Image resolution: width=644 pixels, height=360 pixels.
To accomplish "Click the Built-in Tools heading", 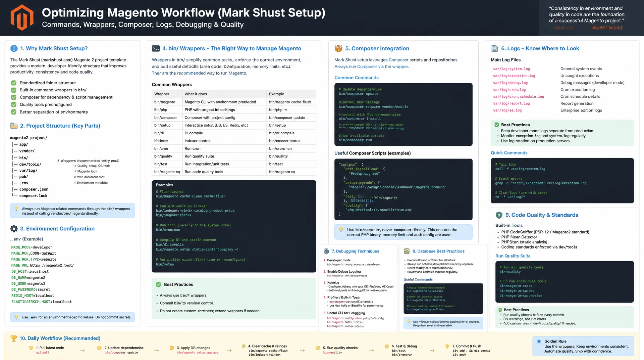I will tap(509, 225).
